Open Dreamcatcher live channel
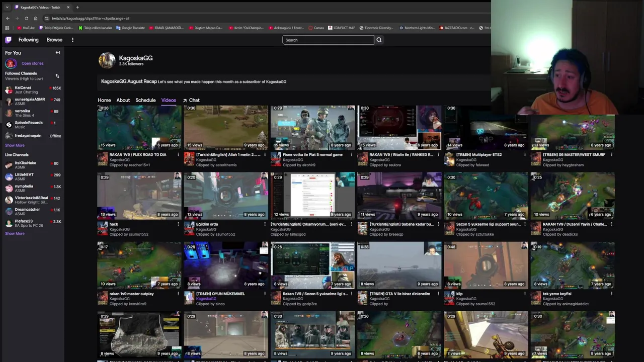The width and height of the screenshot is (644, 362). click(x=33, y=211)
